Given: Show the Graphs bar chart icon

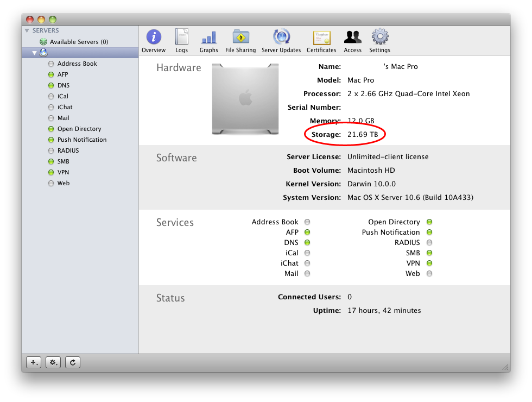Looking at the screenshot, I should (208, 37).
